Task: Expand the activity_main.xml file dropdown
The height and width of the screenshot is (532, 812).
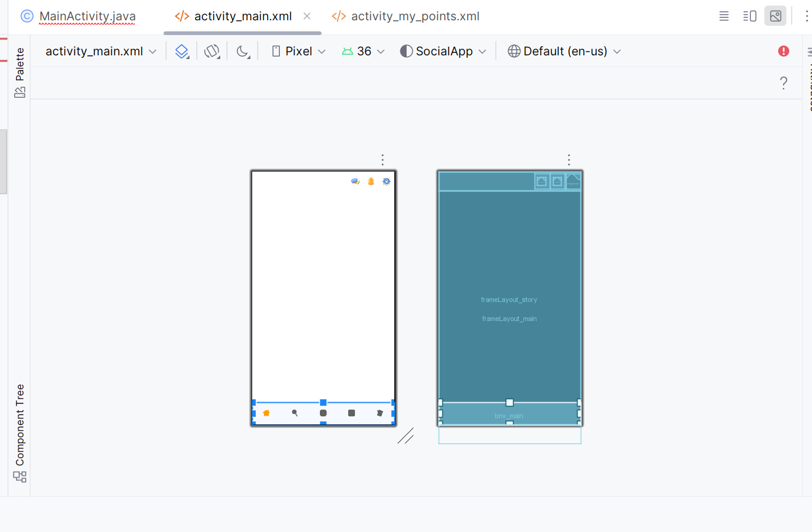Action: click(x=101, y=51)
